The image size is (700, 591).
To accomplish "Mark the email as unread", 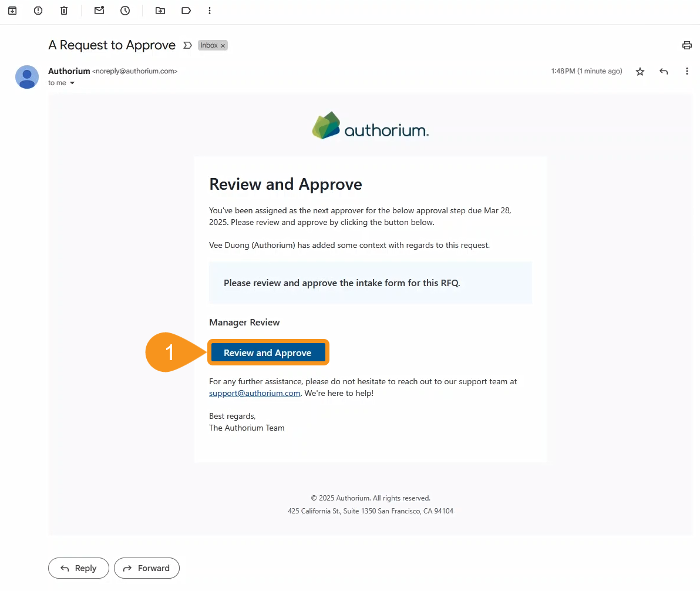I will (x=99, y=11).
